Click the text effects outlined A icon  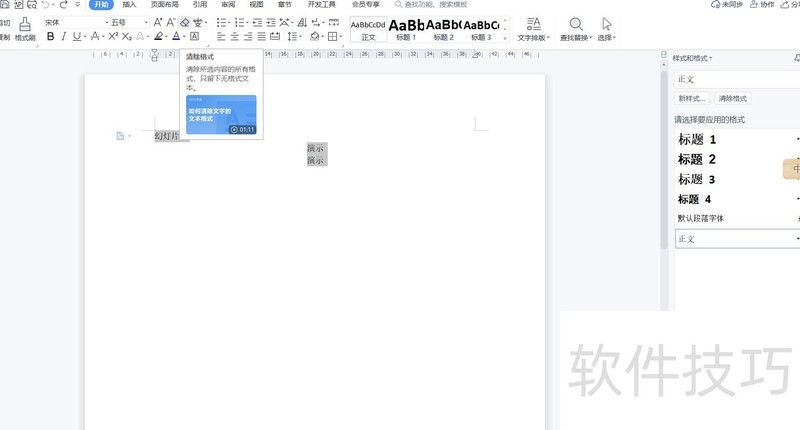pos(140,36)
